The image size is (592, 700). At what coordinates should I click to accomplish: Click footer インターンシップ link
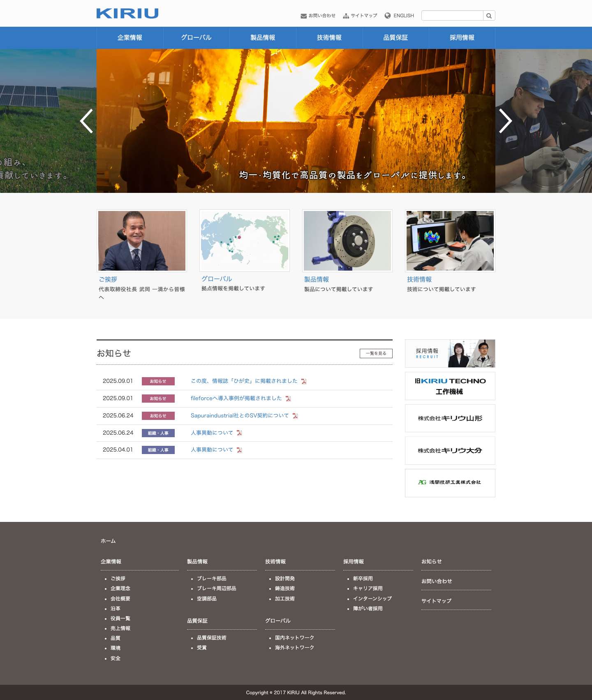coord(372,599)
